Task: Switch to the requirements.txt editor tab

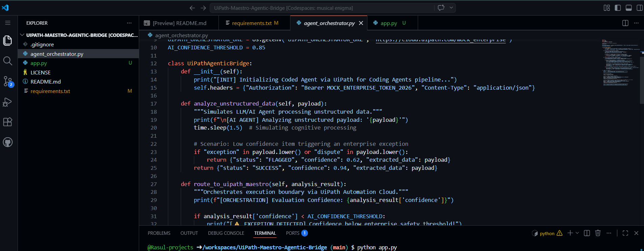Action: tap(254, 23)
